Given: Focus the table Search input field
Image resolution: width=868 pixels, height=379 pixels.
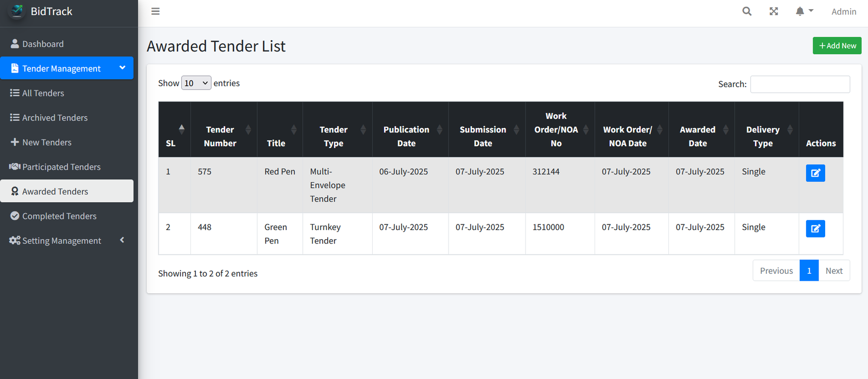Looking at the screenshot, I should click(800, 84).
